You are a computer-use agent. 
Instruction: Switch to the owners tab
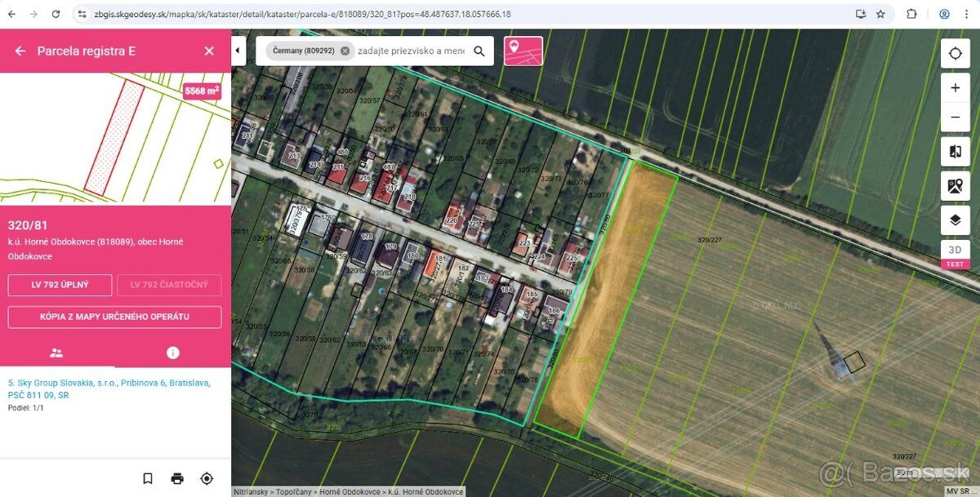point(56,353)
